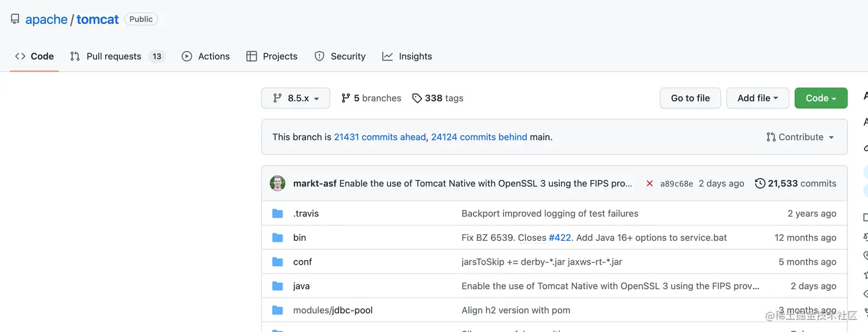Open the Actions tab
This screenshot has width=868, height=332.
pyautogui.click(x=206, y=56)
